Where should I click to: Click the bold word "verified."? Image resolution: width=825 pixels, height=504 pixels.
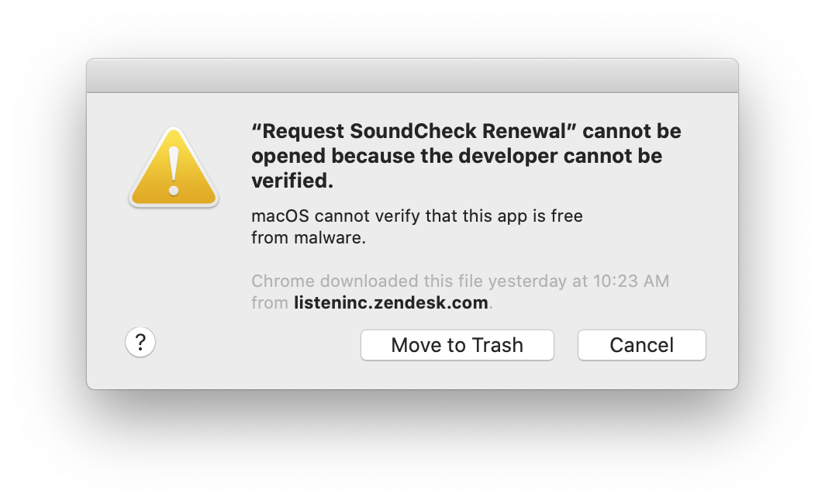(x=292, y=181)
